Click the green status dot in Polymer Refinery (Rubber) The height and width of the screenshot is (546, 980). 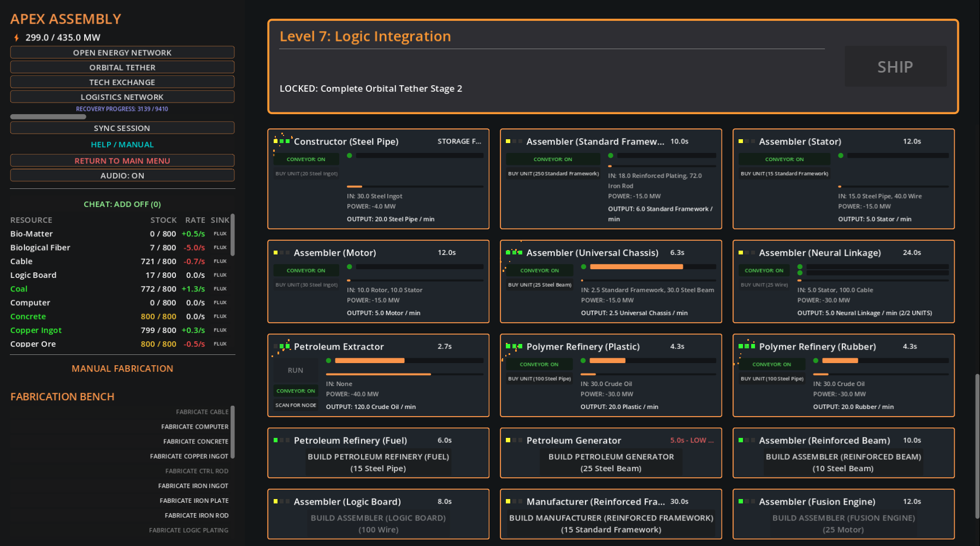(816, 361)
